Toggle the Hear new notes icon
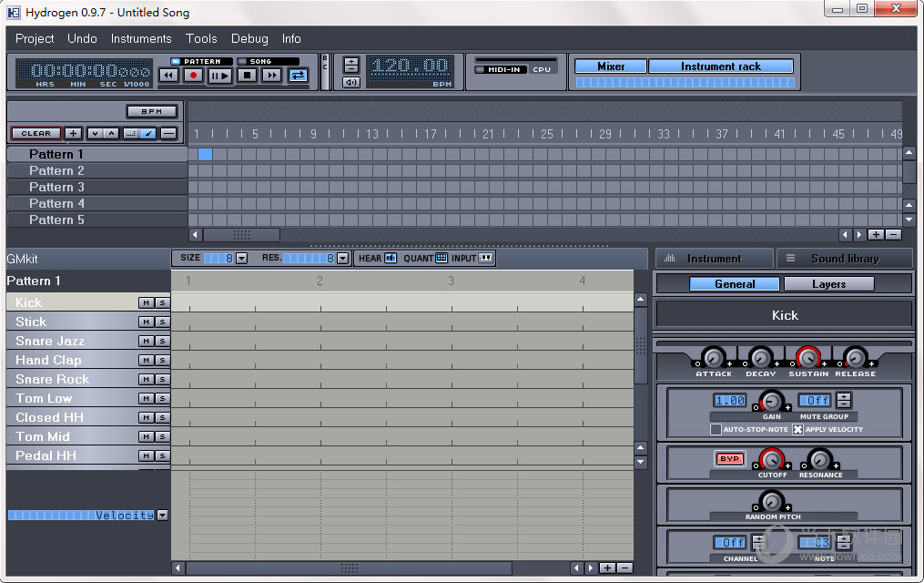The height and width of the screenshot is (583, 924). [391, 258]
